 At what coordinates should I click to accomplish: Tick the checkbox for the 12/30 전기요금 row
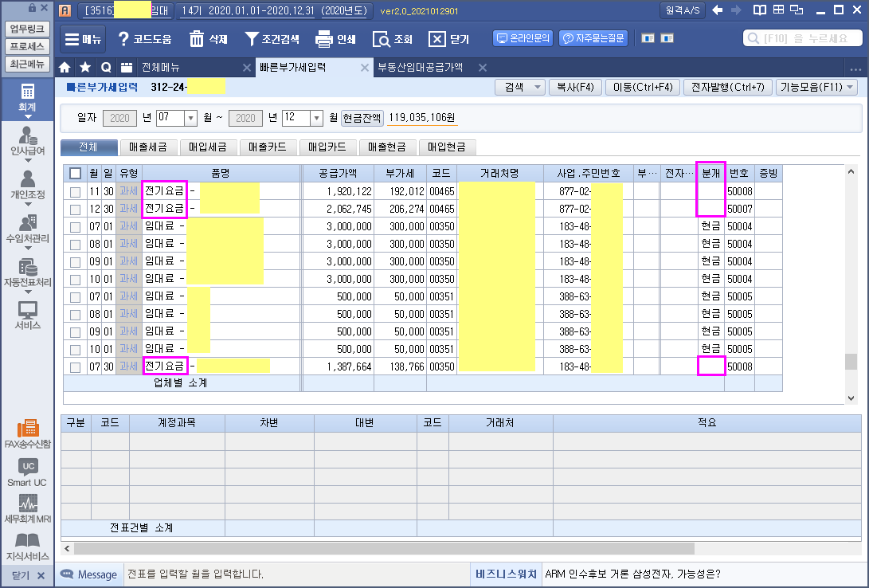[75, 209]
